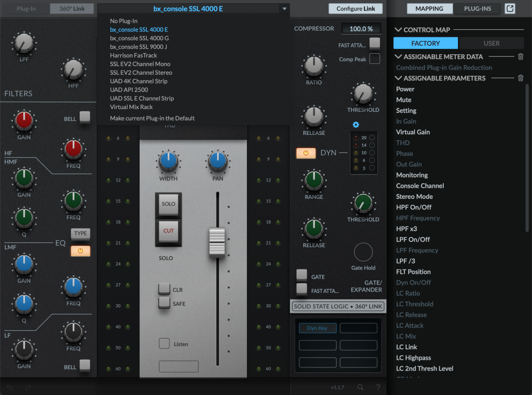
Task: Toggle the GATE switch
Action: (x=301, y=275)
